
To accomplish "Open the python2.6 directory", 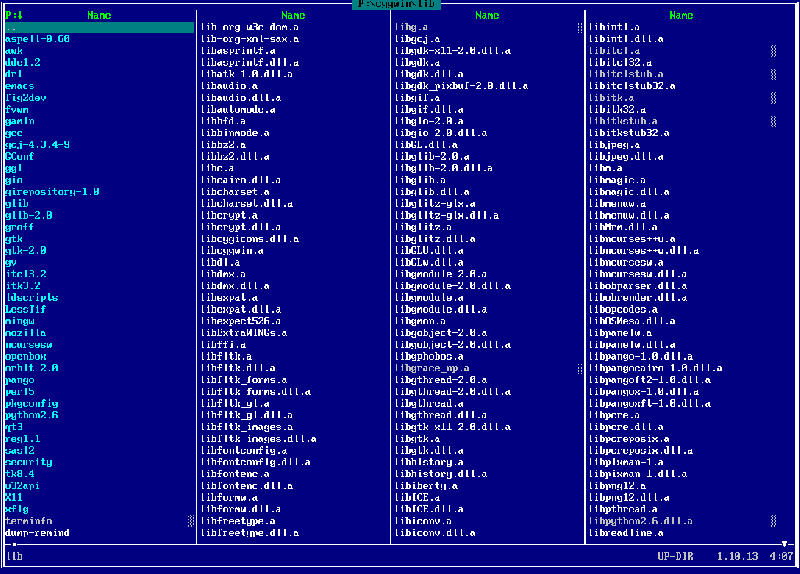I will pos(32,415).
